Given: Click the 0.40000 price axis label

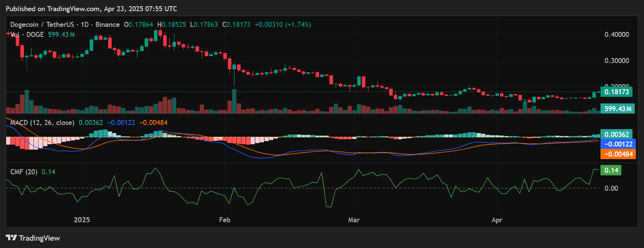Looking at the screenshot, I should [617, 35].
